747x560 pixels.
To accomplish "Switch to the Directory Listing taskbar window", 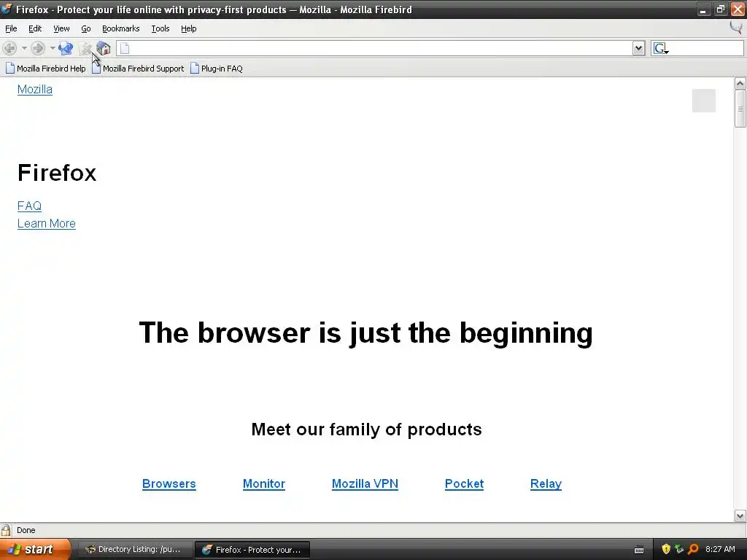I will 134,550.
